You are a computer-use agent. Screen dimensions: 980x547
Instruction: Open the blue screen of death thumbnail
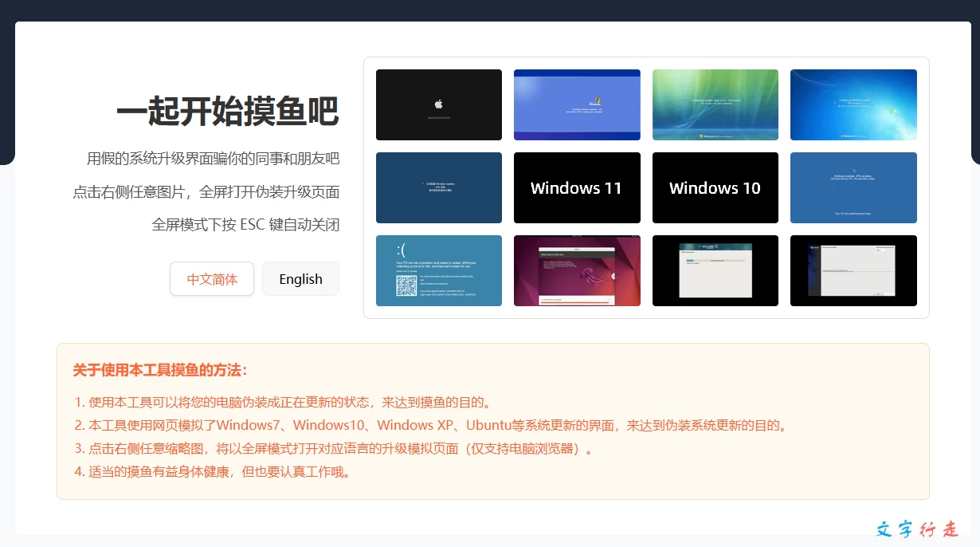point(439,270)
